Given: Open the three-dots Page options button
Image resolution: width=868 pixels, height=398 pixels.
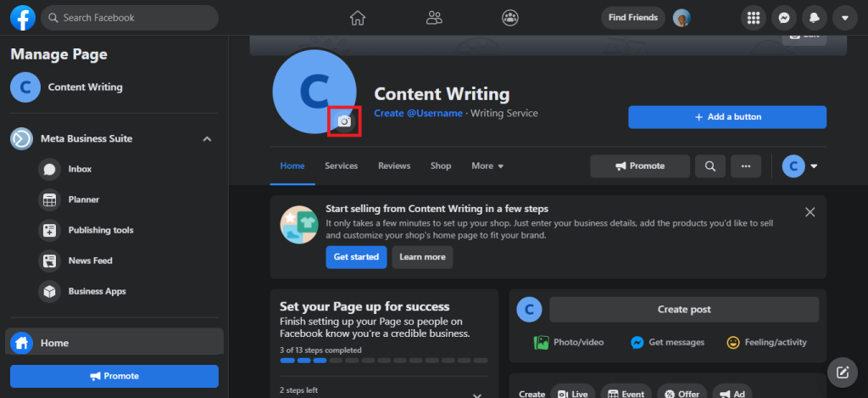Looking at the screenshot, I should (x=746, y=165).
